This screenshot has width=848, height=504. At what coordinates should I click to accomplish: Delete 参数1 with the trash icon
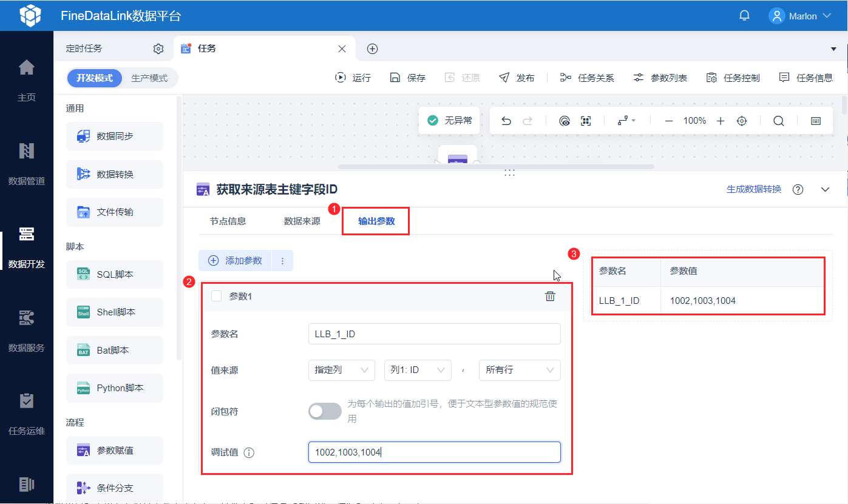pyautogui.click(x=550, y=296)
